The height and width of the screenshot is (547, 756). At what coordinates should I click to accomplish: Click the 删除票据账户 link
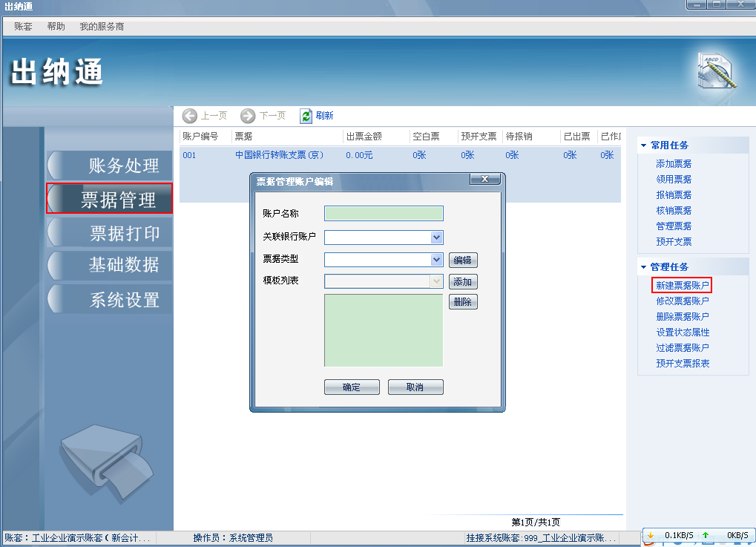(x=683, y=317)
